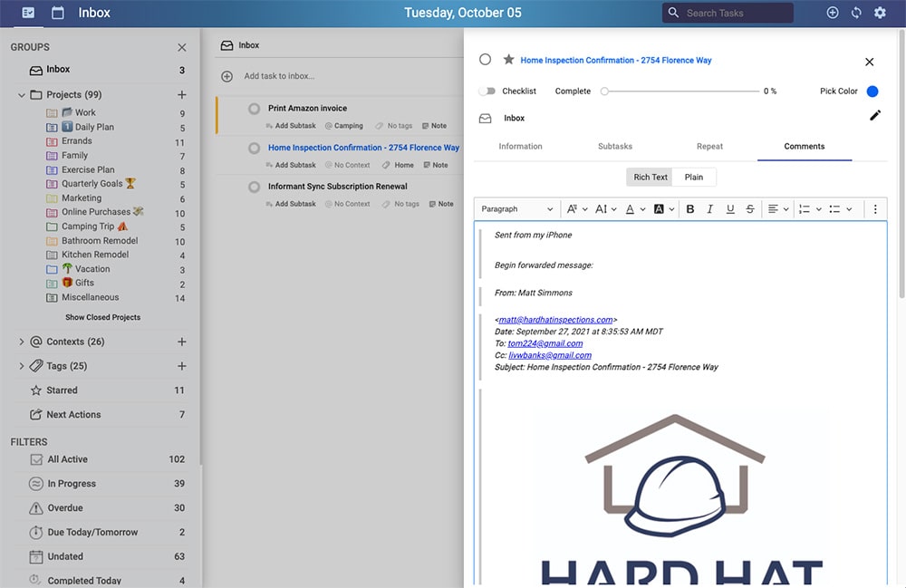906x588 pixels.
Task: Open the Paragraph style dropdown
Action: pos(516,209)
